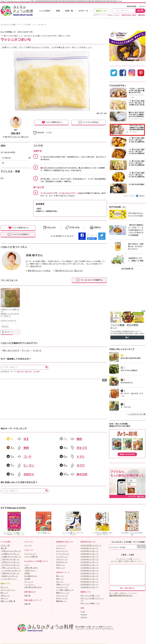Open the Instagram icon in sidebar
The width and height of the screenshot is (146, 644).
pyautogui.click(x=132, y=73)
